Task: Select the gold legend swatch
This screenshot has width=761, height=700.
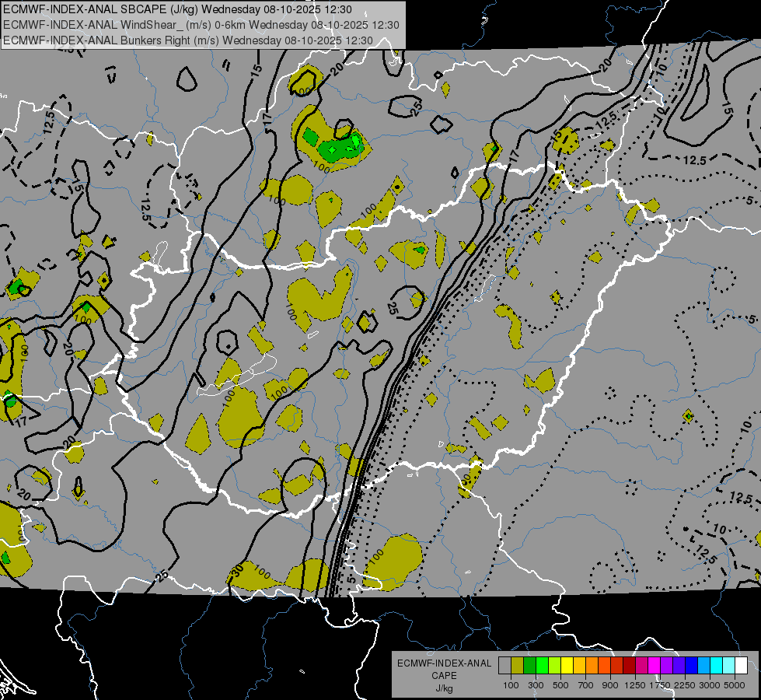Action: click(x=579, y=666)
